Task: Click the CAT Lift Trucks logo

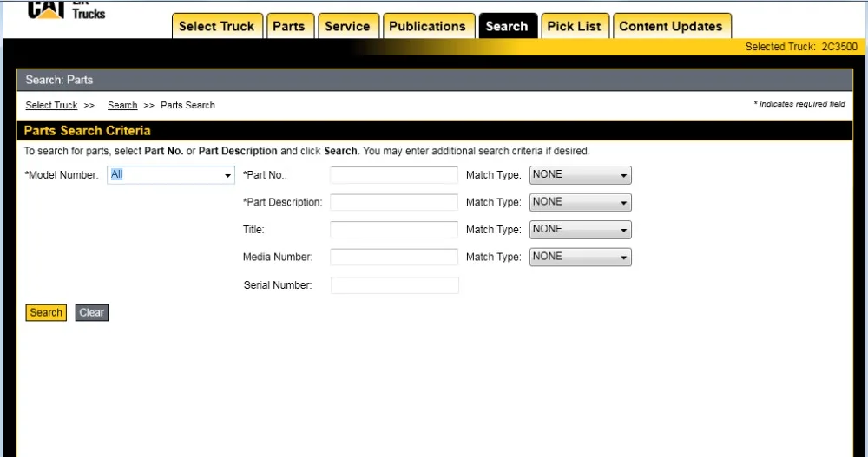Action: pos(66,10)
